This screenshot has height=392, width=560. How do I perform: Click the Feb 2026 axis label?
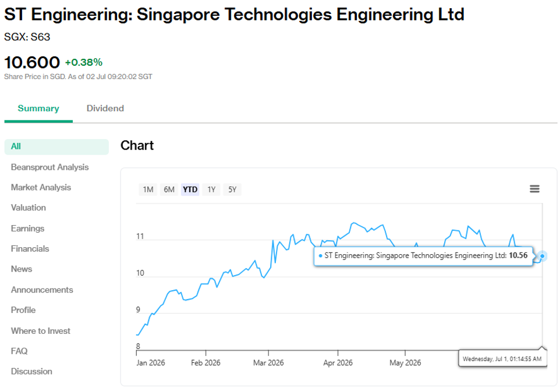205,363
